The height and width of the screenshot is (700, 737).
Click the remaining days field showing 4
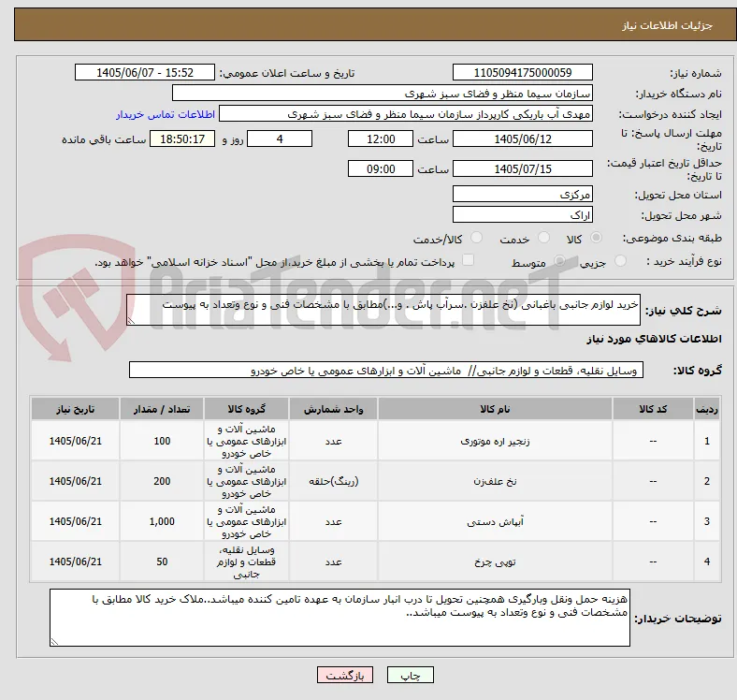point(280,139)
